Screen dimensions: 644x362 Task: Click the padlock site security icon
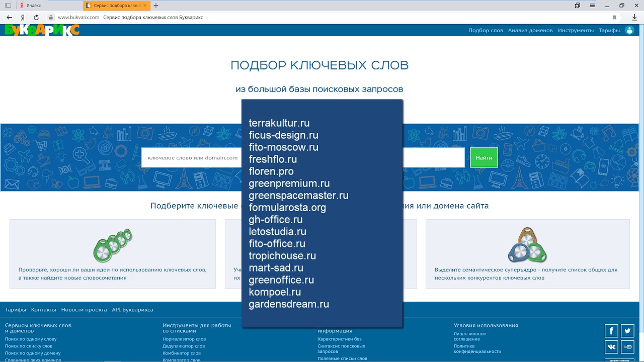click(x=51, y=17)
